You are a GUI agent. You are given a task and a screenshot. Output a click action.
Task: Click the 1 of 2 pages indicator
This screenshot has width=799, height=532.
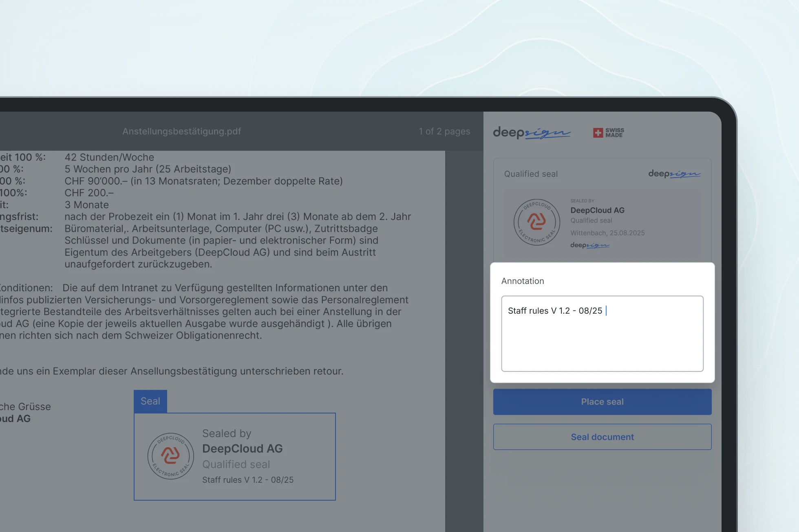(x=444, y=131)
